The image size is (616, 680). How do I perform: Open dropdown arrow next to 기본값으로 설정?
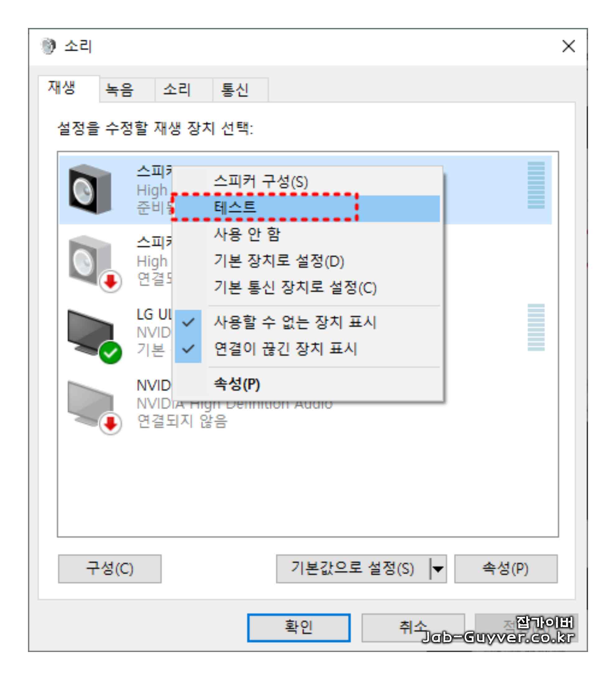coord(438,569)
